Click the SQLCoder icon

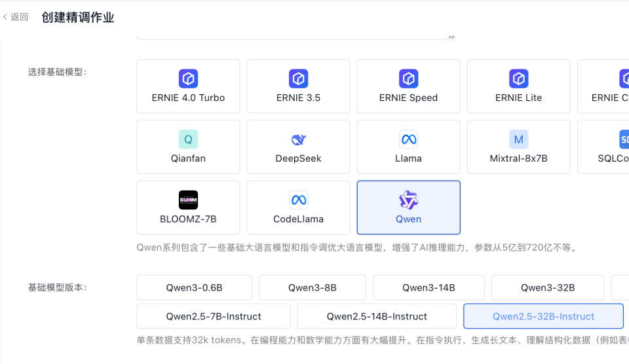(x=624, y=139)
